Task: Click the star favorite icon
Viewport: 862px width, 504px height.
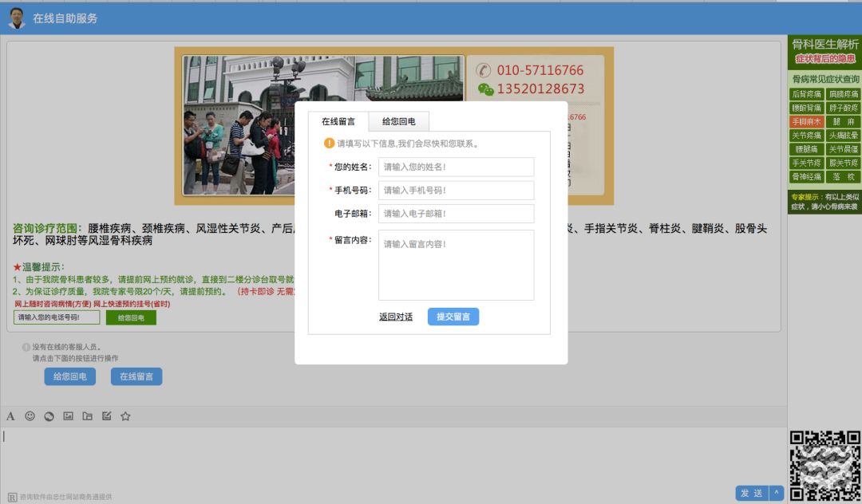Action: (x=125, y=415)
